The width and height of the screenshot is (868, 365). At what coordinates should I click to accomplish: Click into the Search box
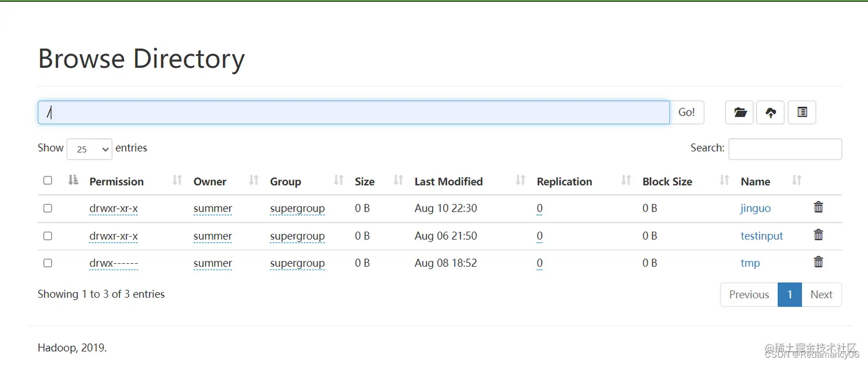tap(785, 149)
